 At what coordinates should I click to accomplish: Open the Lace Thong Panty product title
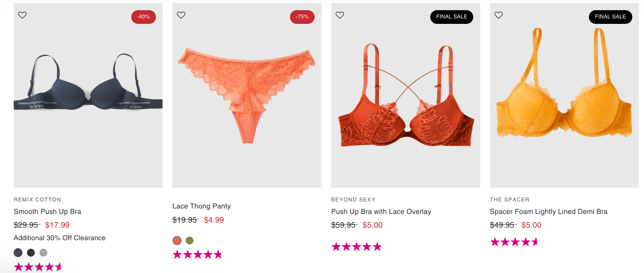tap(202, 206)
